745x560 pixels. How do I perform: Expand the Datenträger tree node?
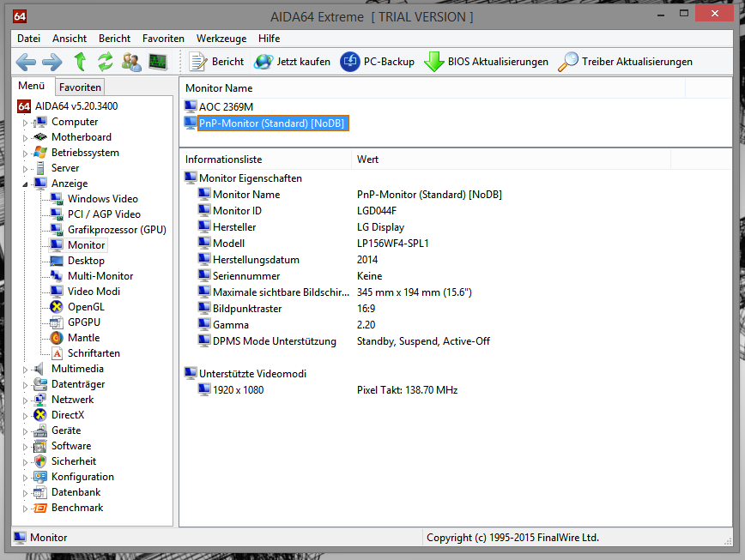click(25, 385)
